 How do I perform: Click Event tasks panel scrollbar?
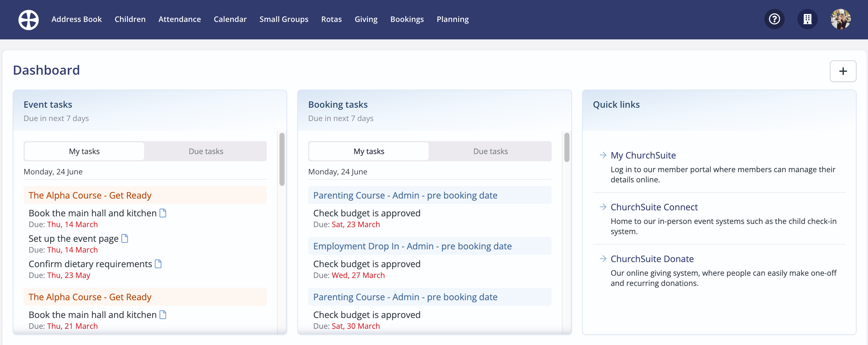[282, 159]
